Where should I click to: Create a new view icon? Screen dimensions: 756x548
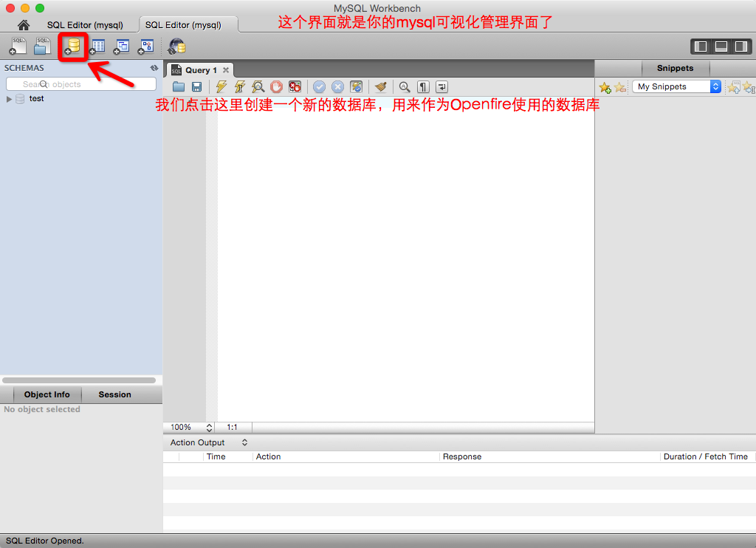click(122, 47)
